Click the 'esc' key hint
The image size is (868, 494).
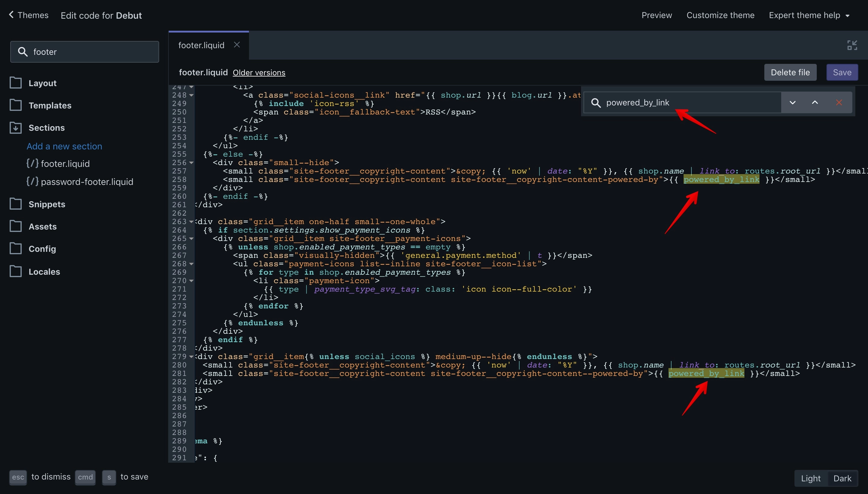pos(18,477)
